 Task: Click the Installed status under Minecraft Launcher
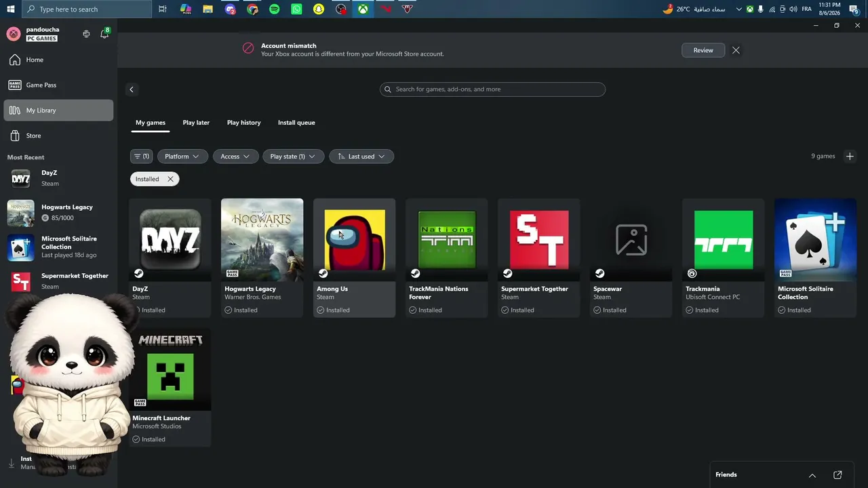tap(149, 440)
